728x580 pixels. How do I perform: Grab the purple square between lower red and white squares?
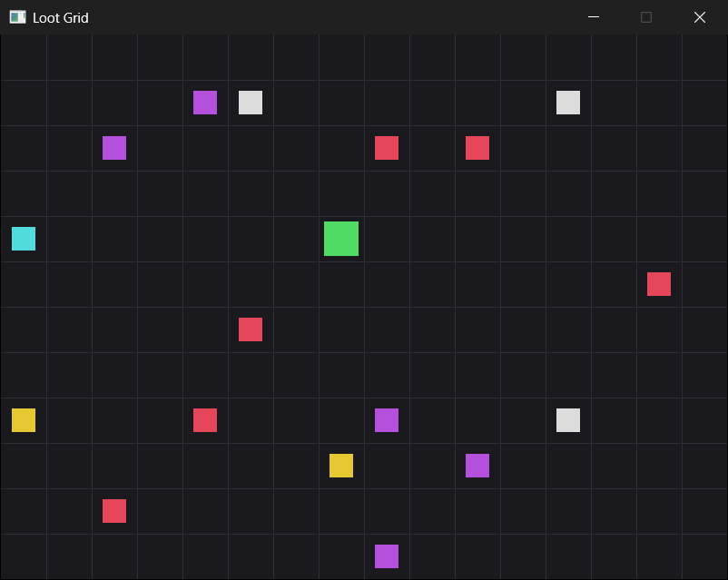[x=387, y=420]
